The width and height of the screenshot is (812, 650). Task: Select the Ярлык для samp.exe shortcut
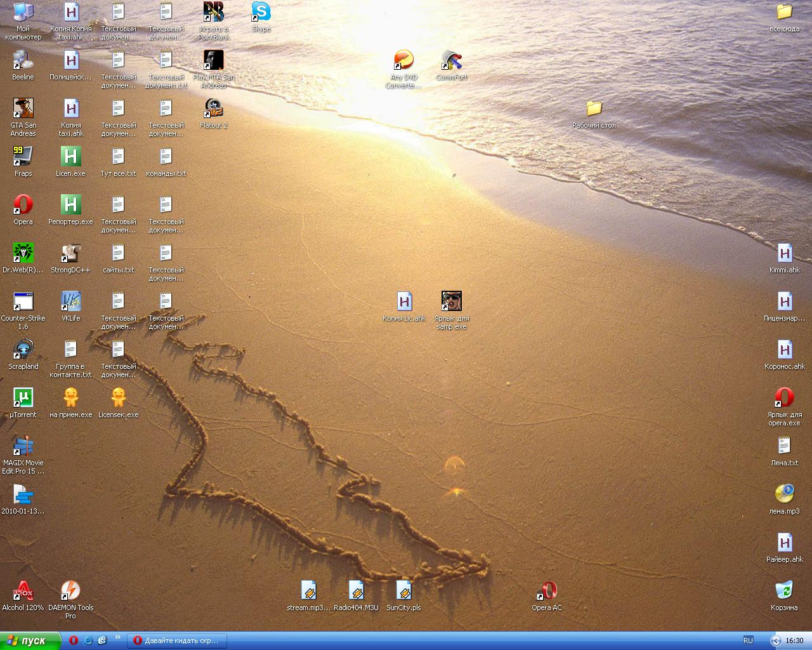(452, 310)
